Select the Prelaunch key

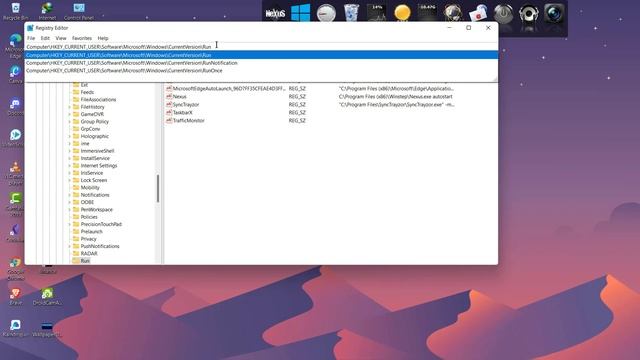point(91,231)
